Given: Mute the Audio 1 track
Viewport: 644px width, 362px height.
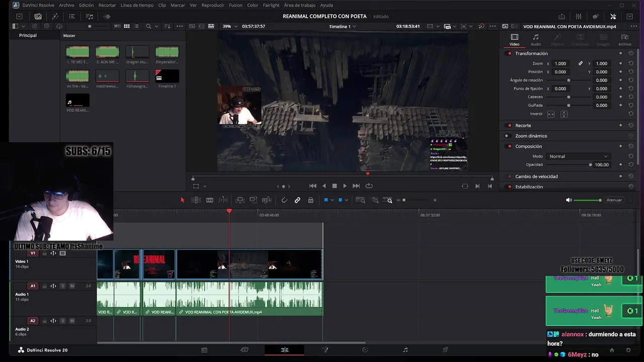Looking at the screenshot, I should [x=72, y=286].
